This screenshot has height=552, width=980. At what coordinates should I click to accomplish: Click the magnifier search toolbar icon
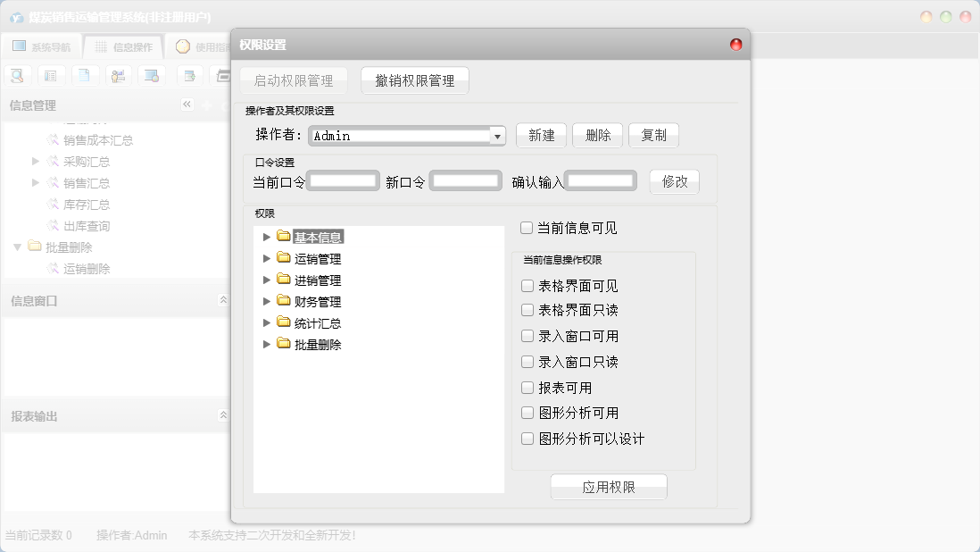pos(18,76)
